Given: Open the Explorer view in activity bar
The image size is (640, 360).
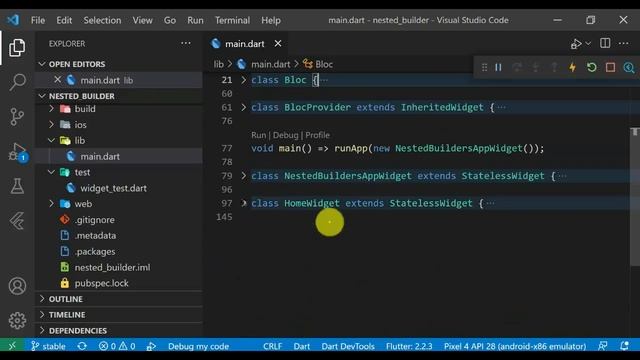Looking at the screenshot, I should click(17, 48).
